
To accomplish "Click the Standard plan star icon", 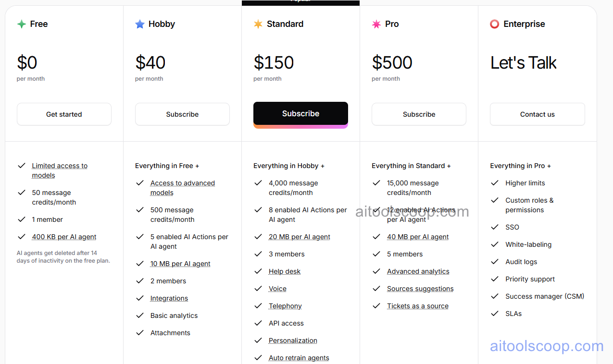I will pos(258,24).
